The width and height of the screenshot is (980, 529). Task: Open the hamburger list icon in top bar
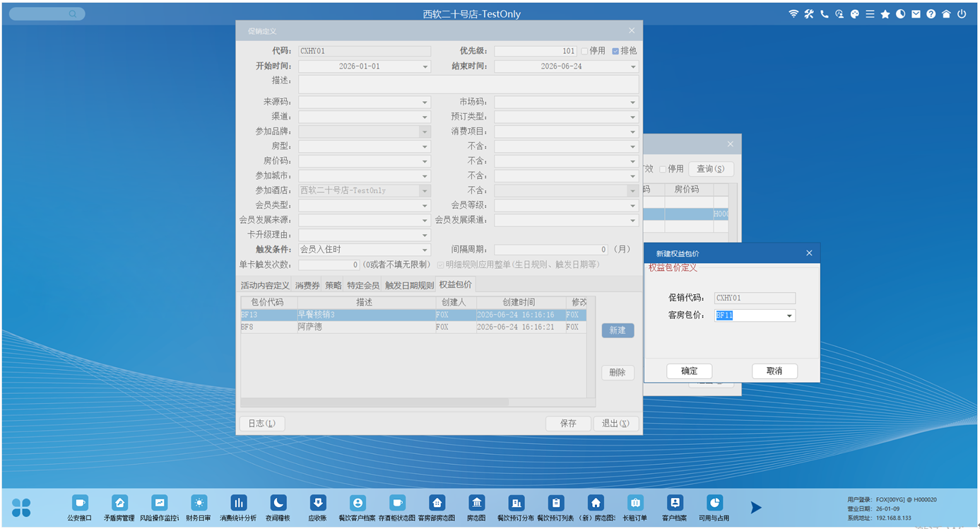click(870, 13)
